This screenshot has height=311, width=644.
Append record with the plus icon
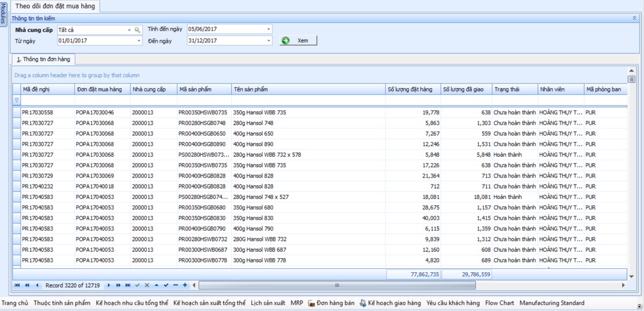tap(185, 285)
